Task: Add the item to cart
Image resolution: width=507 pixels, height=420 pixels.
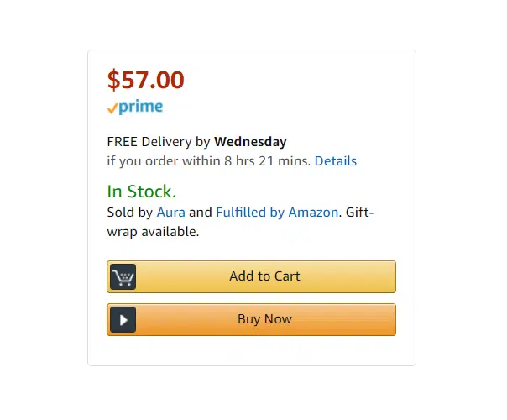Action: coord(251,276)
